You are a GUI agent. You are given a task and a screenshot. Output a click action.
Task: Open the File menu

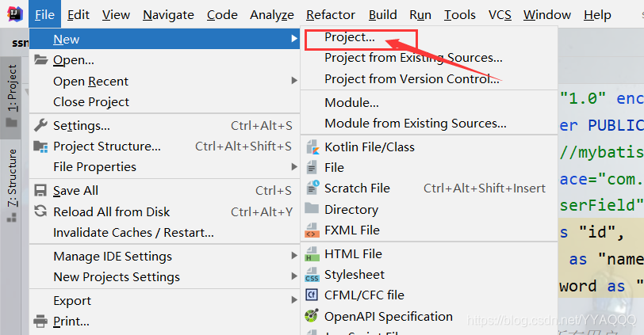(x=44, y=14)
